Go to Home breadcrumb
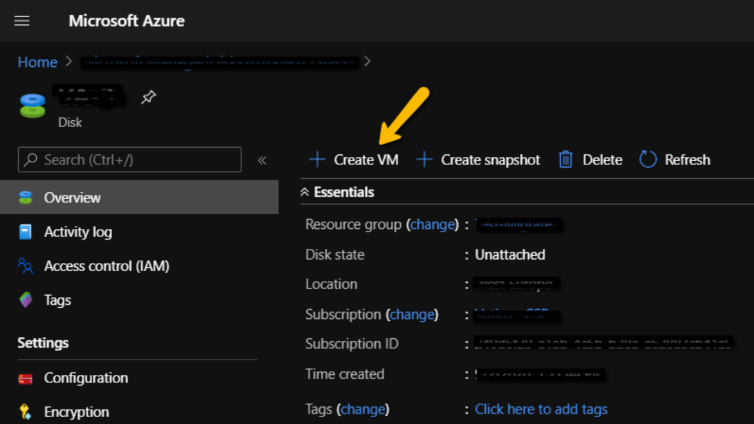This screenshot has height=424, width=754. click(x=38, y=62)
